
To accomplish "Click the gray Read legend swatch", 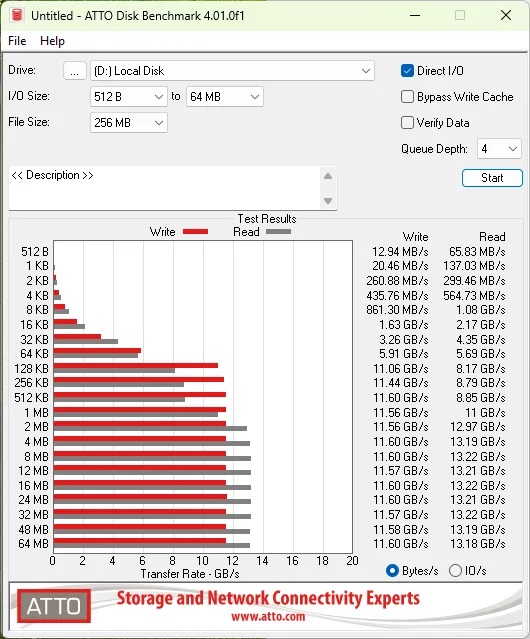I will 278,231.
